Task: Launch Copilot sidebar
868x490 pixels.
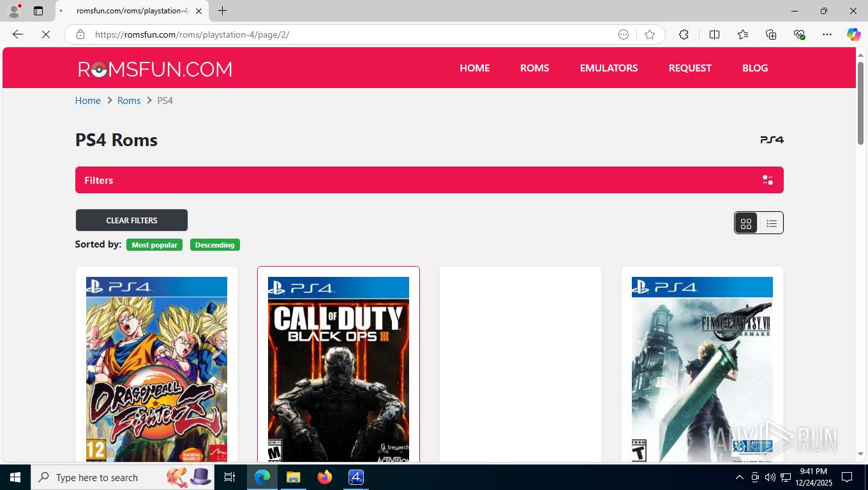Action: 854,34
